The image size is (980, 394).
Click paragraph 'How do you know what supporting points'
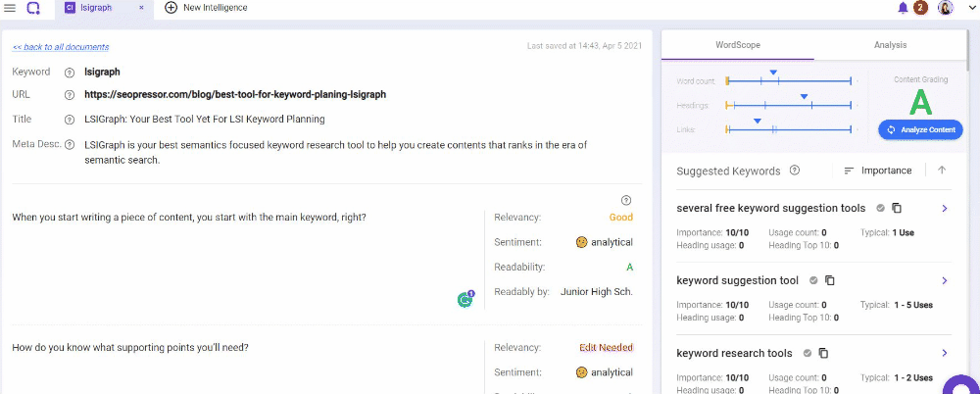coord(130,347)
